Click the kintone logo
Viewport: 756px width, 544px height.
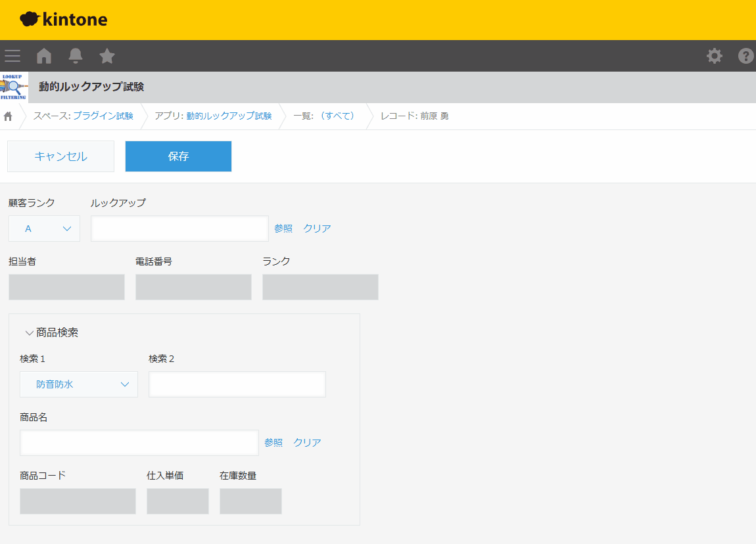(x=64, y=20)
